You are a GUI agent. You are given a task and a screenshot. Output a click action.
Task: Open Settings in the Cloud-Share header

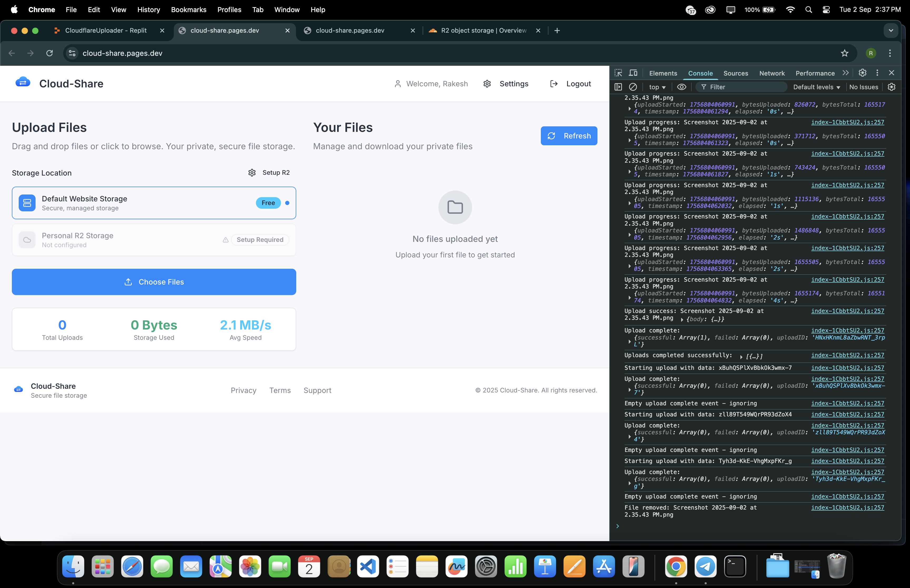[x=506, y=84]
